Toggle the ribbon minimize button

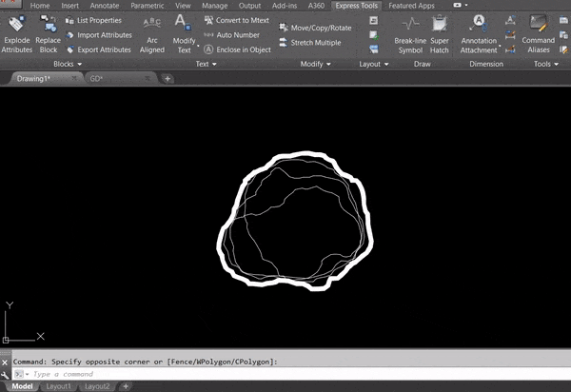457,5
